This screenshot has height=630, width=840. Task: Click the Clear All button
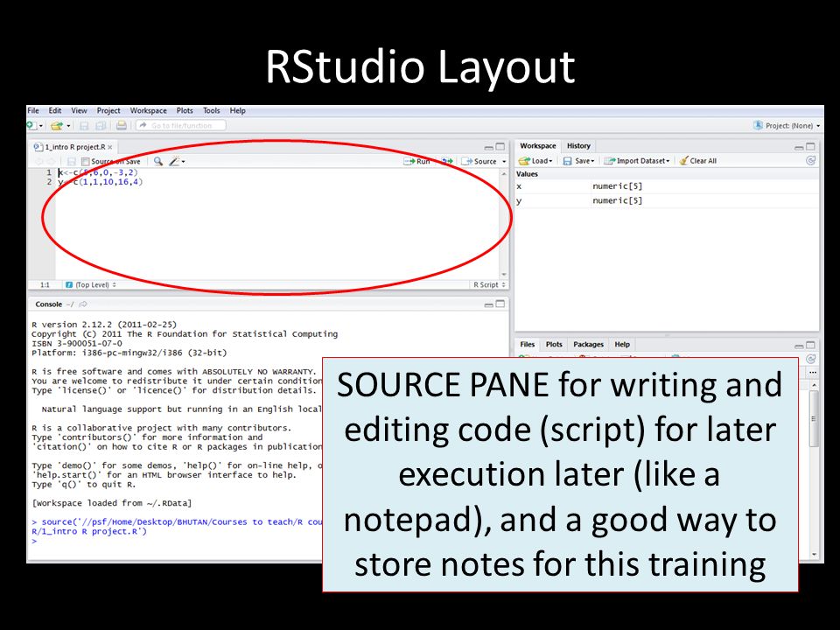click(698, 161)
